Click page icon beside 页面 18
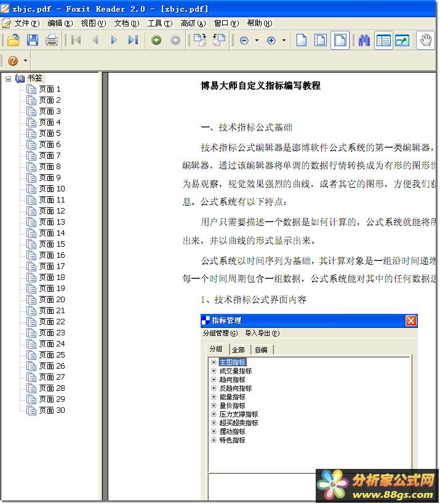Screen dimensions: 440x504 tap(31, 278)
